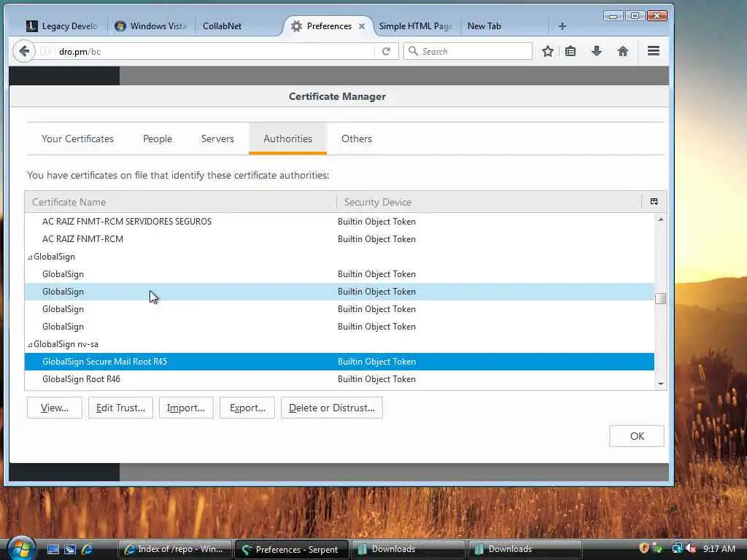Open a new tab with plus icon
The image size is (747, 560).
[562, 26]
